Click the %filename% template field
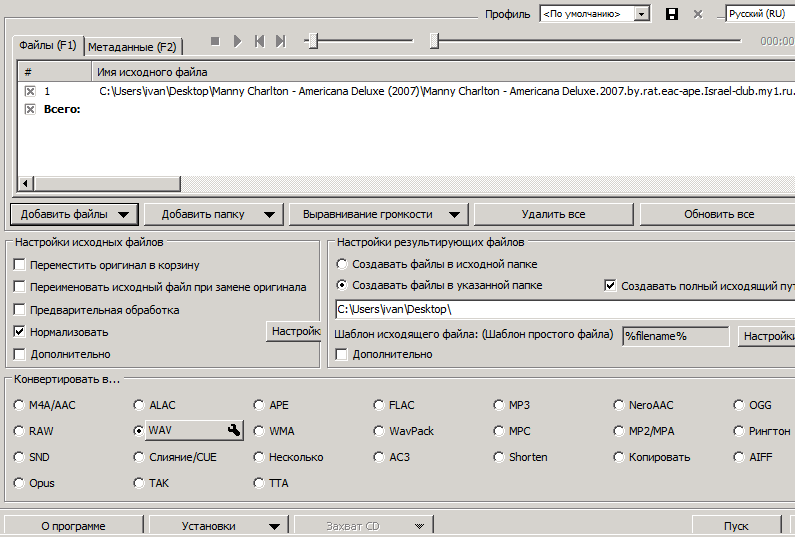The image size is (795, 537). pyautogui.click(x=675, y=336)
